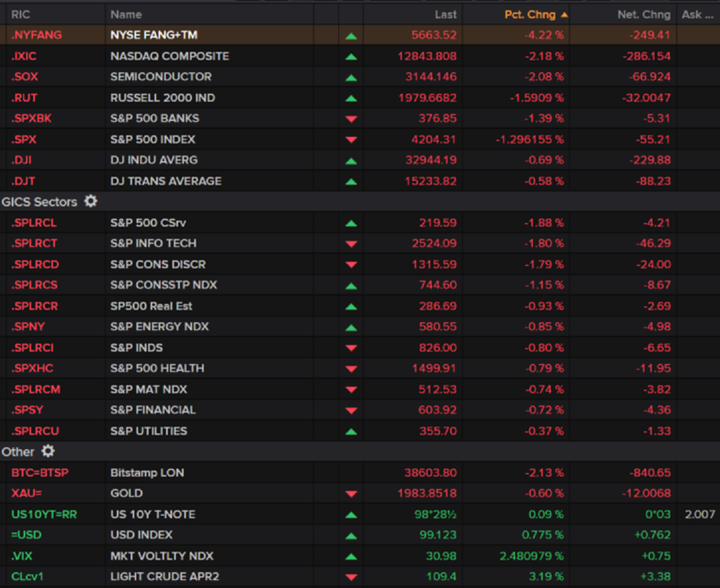Open the GICS Sectors settings gear
Screen dimensions: 720x588
91,201
